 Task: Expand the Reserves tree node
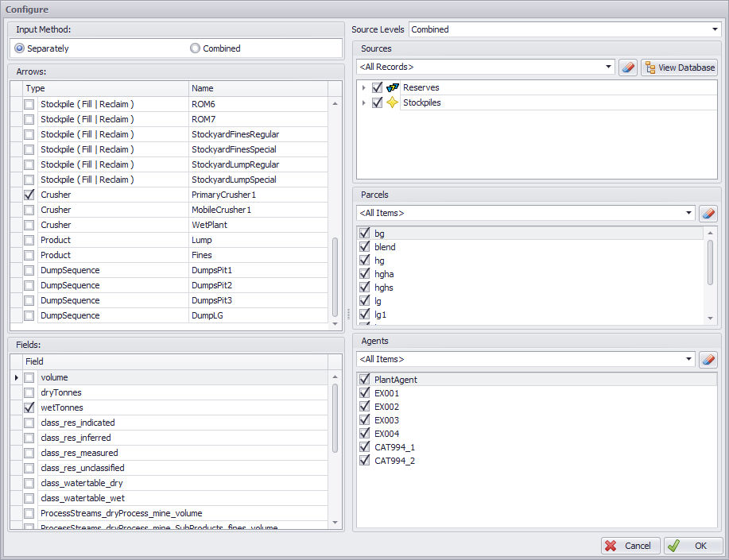[363, 87]
